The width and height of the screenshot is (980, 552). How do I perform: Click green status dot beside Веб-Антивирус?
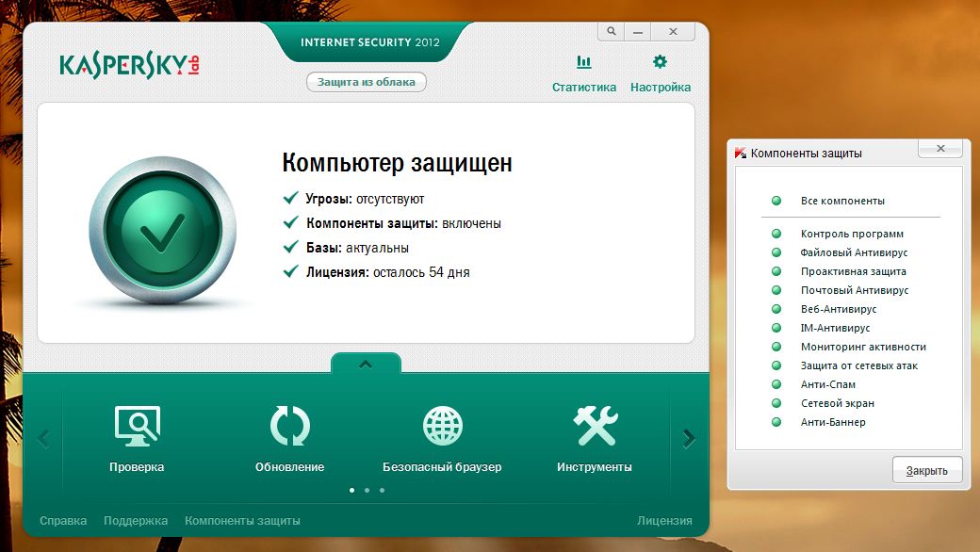(x=776, y=308)
